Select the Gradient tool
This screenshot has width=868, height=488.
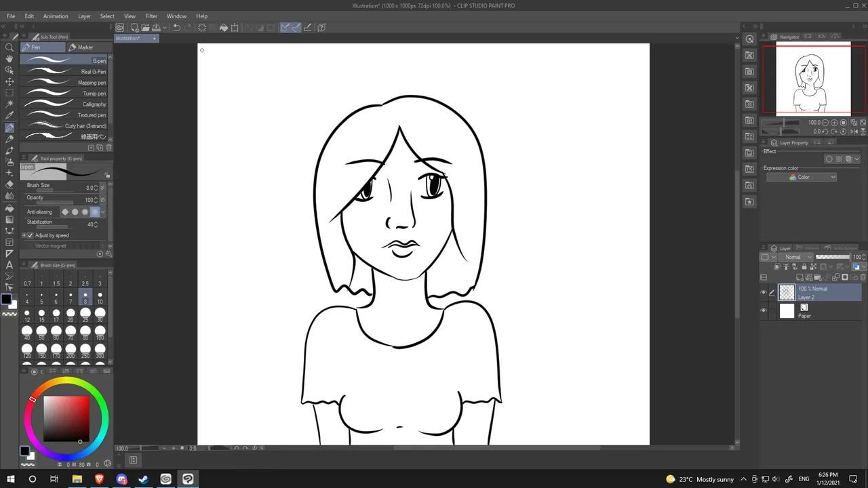tap(9, 219)
